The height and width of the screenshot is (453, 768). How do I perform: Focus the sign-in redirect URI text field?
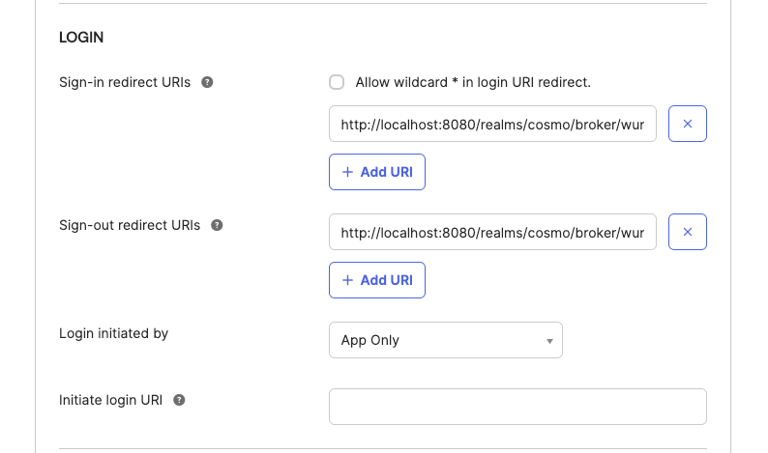[x=492, y=124]
